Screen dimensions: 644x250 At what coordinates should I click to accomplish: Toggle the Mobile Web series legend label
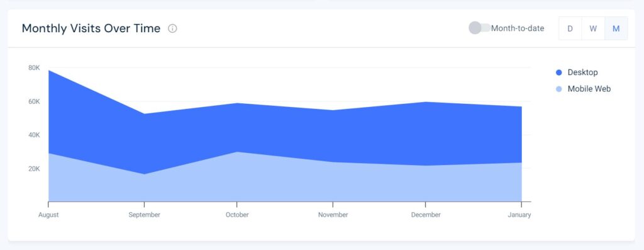(589, 89)
